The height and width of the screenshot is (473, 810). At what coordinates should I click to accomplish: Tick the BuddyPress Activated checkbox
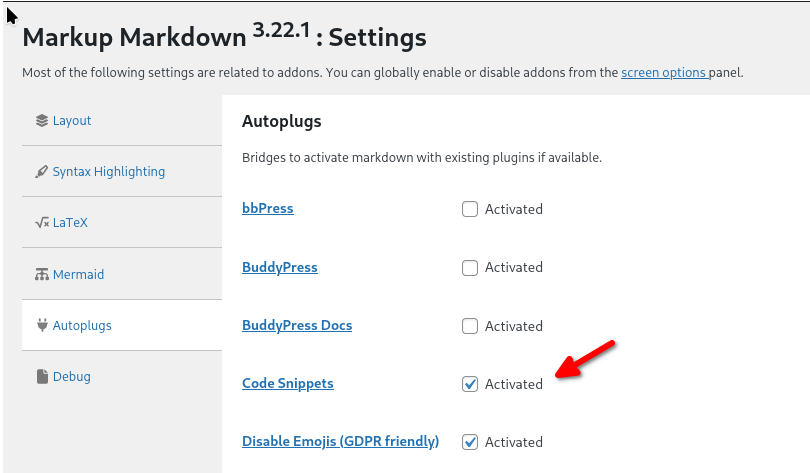click(x=470, y=268)
